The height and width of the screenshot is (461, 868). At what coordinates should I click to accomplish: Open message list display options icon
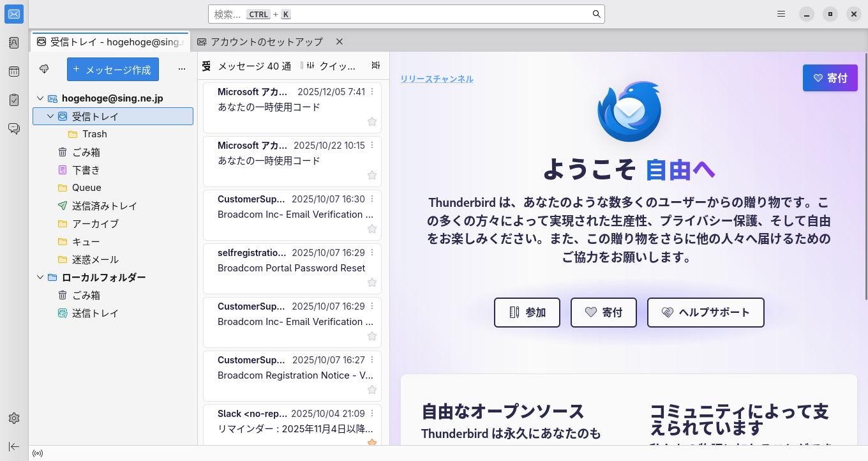click(x=375, y=66)
